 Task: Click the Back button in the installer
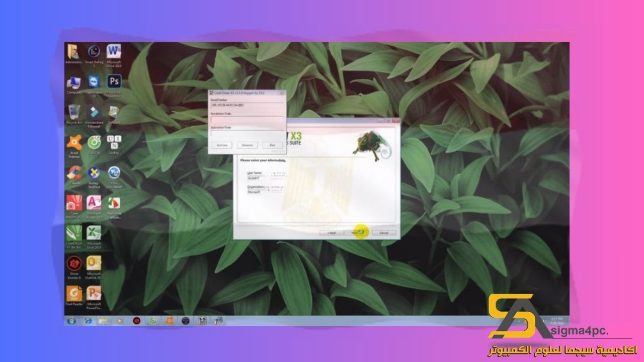pos(331,233)
